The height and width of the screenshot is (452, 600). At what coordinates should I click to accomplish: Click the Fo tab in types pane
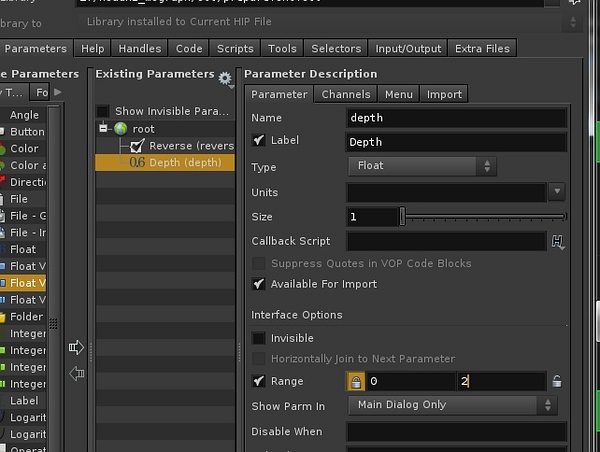tap(40, 92)
